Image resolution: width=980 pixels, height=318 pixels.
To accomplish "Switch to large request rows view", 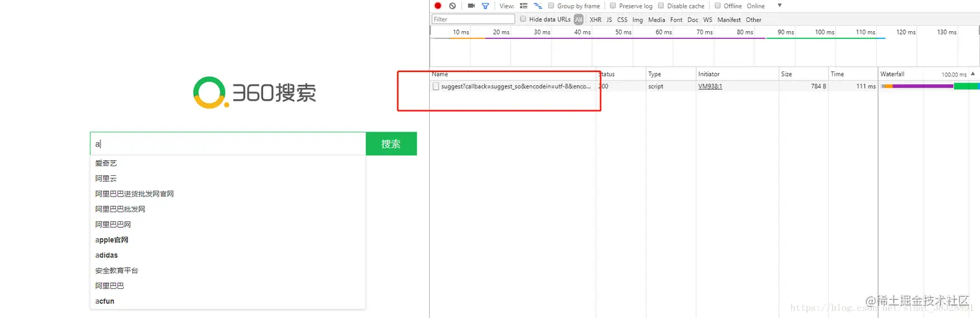I will (524, 6).
